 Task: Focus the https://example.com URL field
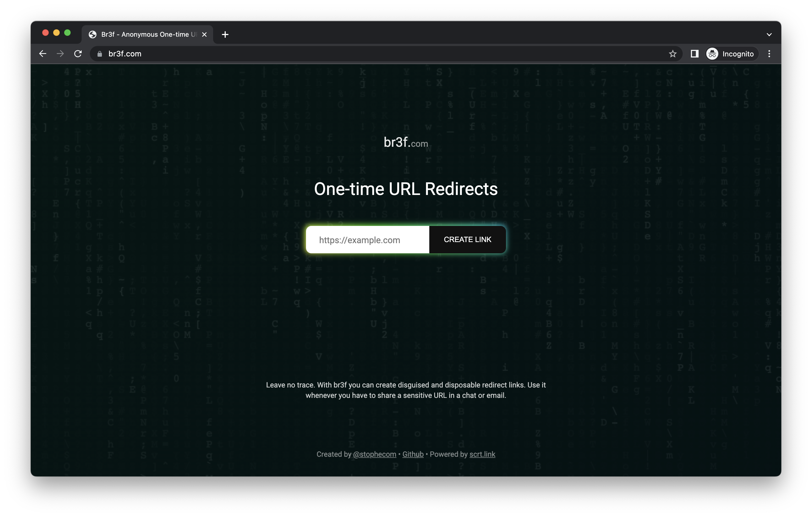coord(367,240)
